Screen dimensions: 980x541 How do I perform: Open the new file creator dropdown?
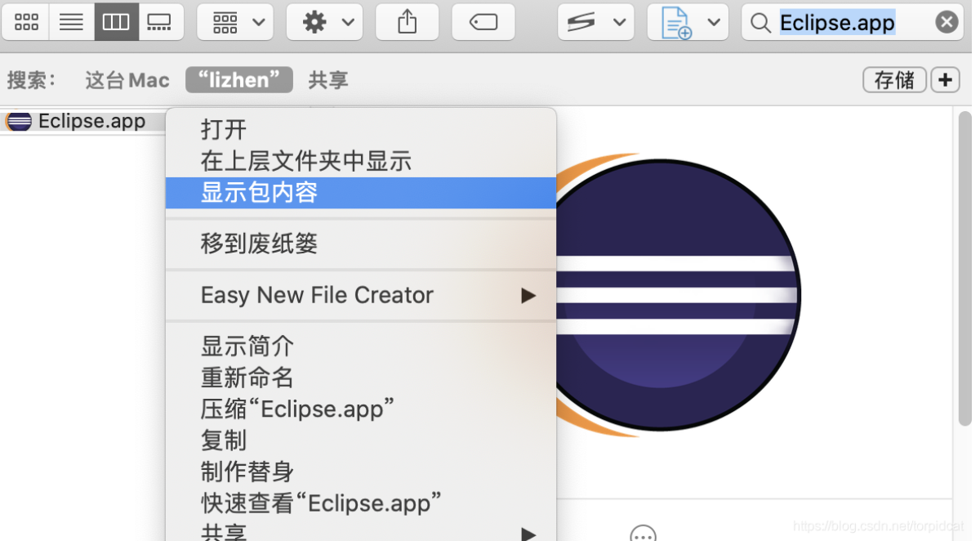pyautogui.click(x=688, y=22)
